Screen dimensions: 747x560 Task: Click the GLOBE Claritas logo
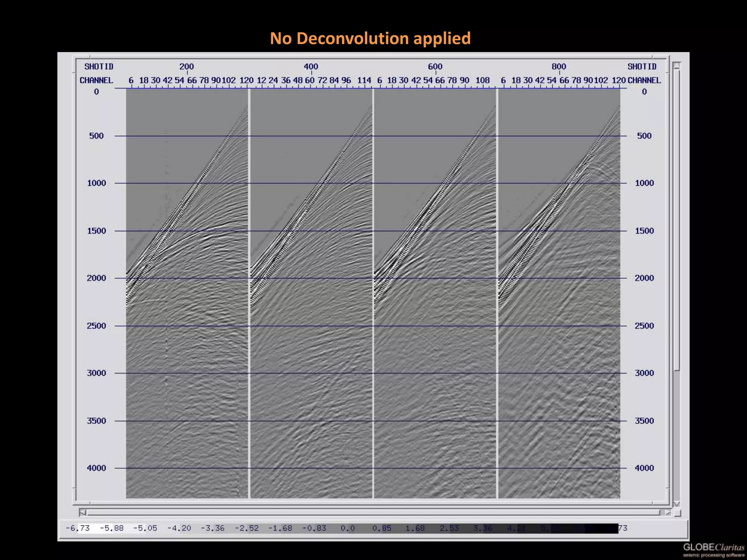point(713,550)
